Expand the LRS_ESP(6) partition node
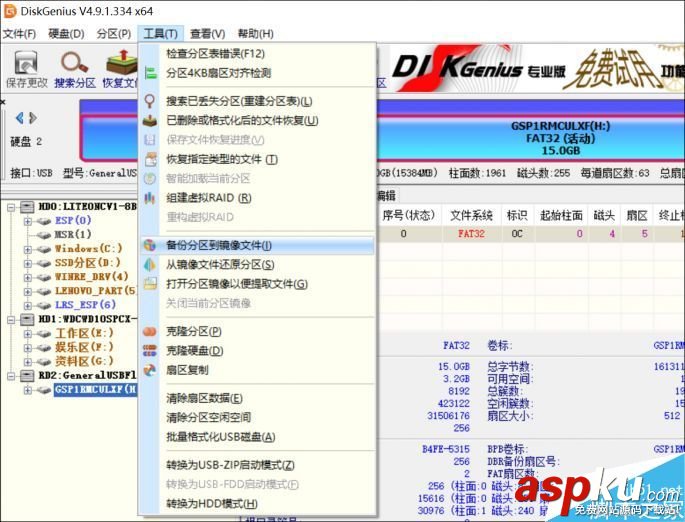 tap(28, 305)
